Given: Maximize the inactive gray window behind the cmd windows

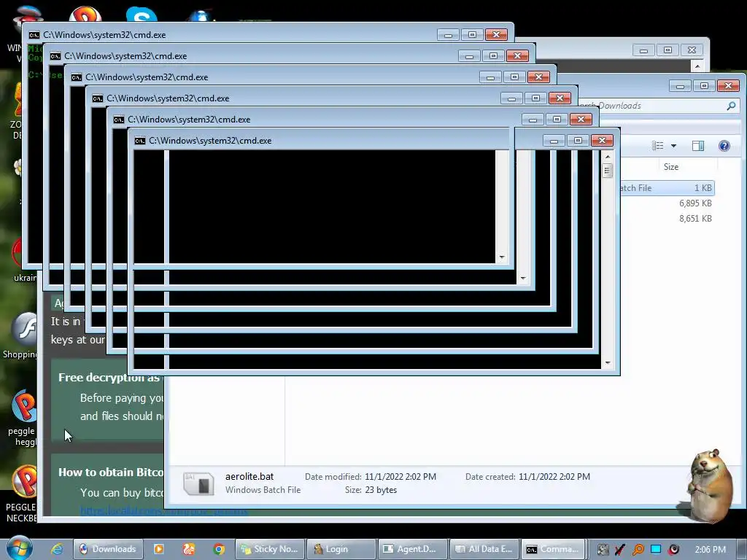Looking at the screenshot, I should click(x=667, y=50).
